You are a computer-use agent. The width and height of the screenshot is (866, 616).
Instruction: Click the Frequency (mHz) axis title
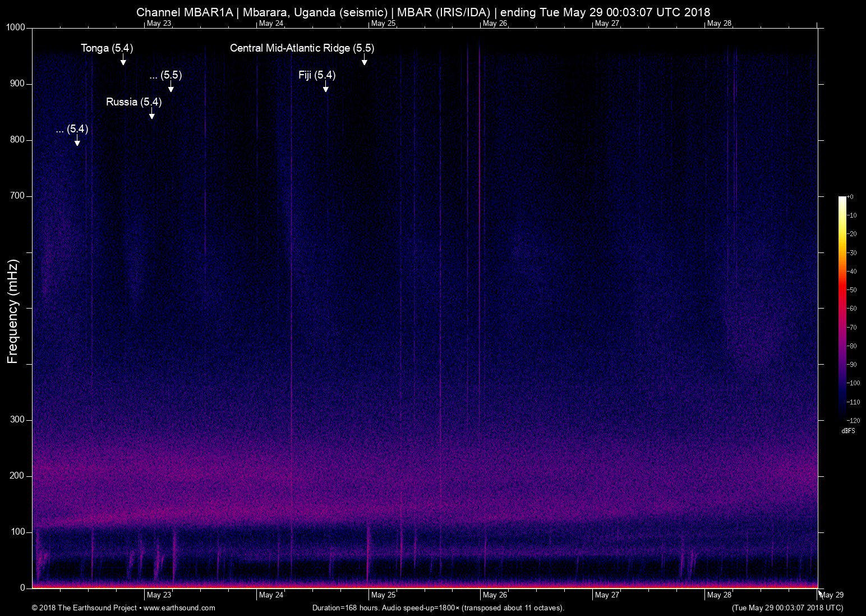pos(13,311)
